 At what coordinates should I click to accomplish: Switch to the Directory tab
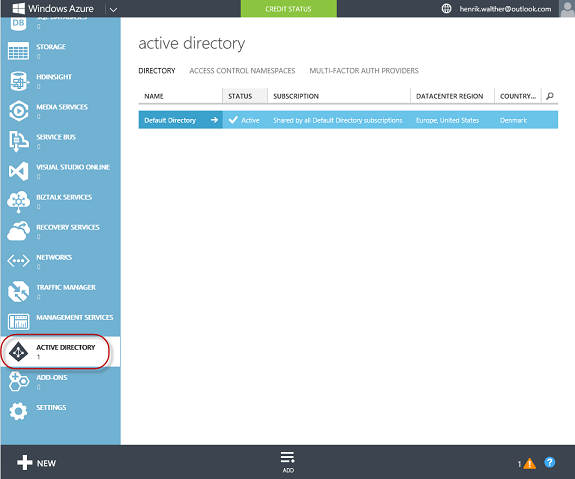tap(157, 71)
